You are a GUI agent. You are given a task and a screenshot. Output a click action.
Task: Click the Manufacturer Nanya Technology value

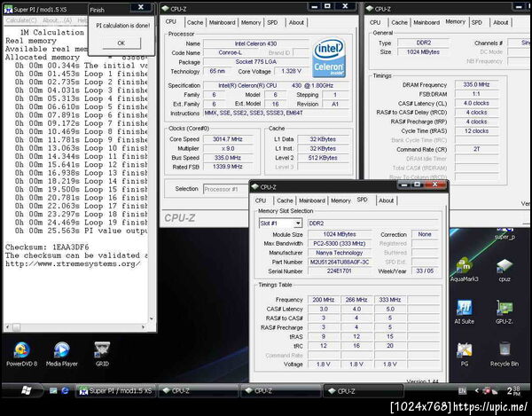[x=340, y=253]
